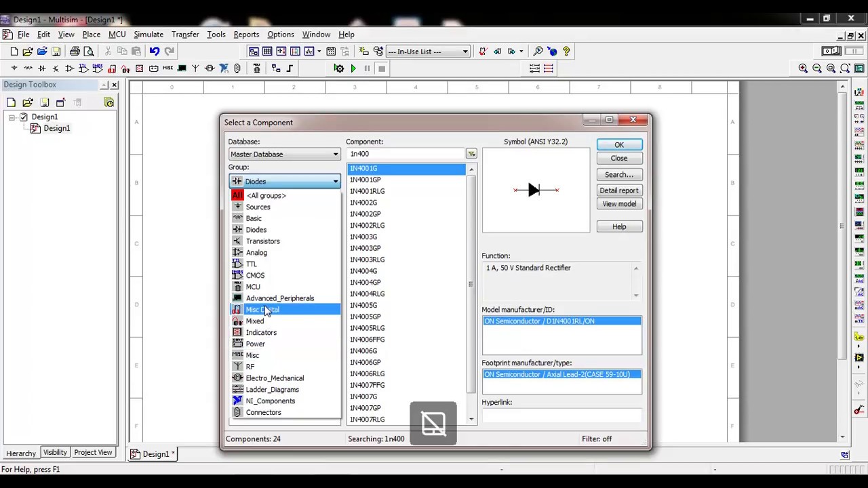Image resolution: width=868 pixels, height=488 pixels.
Task: Click the View model button
Action: (x=619, y=204)
